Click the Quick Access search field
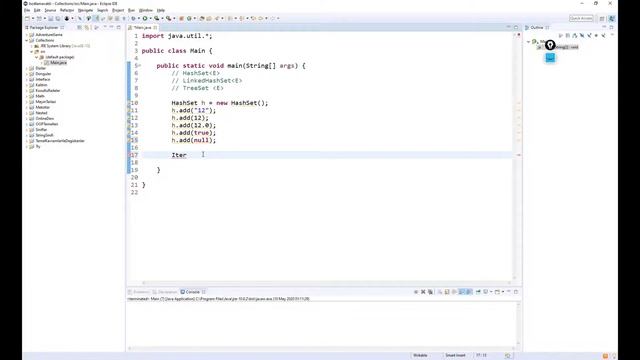Image resolution: width=640 pixels, height=360 pixels. coord(581,18)
